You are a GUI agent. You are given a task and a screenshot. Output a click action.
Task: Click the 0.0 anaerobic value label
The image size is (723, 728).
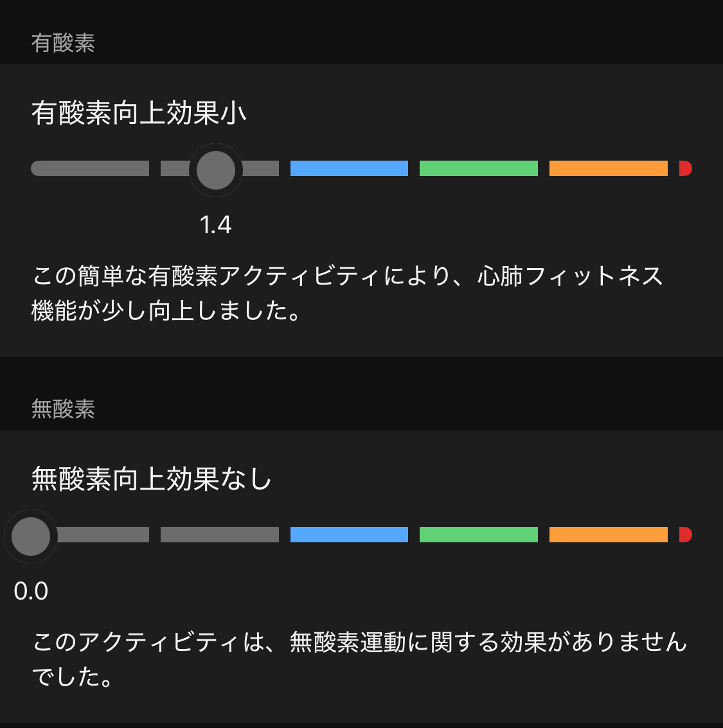[31, 591]
